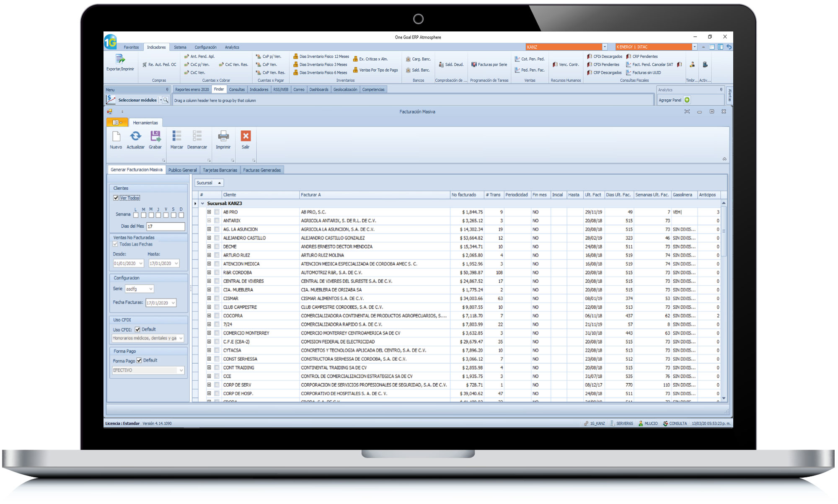
Task: Switch to the Sistema ribbon tab
Action: point(180,47)
